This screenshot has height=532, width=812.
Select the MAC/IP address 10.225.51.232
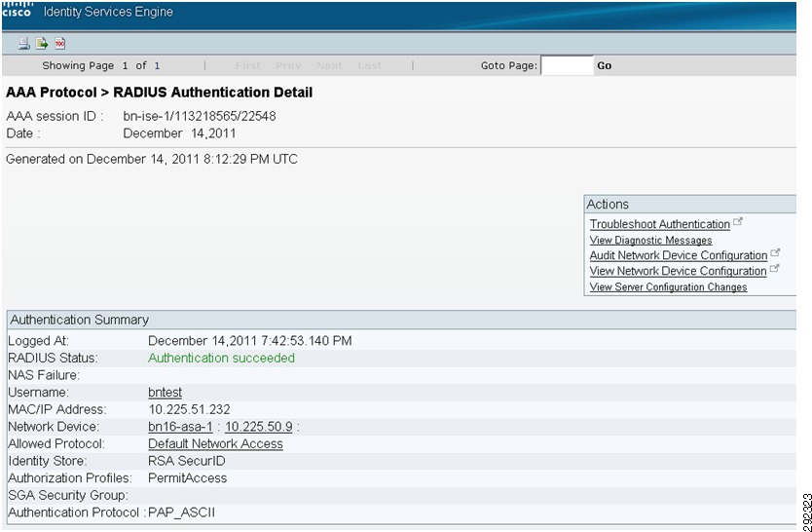[x=189, y=410]
